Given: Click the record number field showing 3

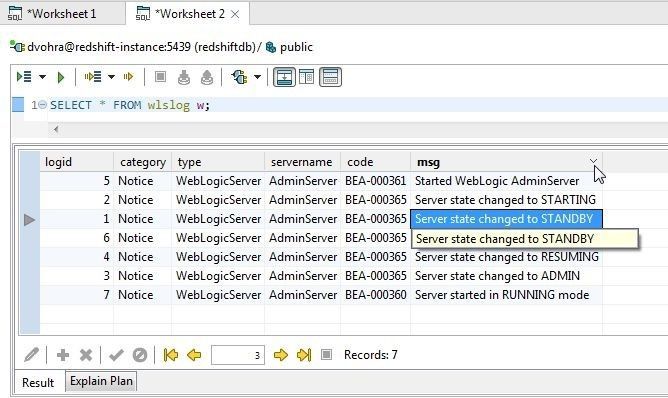Looking at the screenshot, I should tap(238, 355).
